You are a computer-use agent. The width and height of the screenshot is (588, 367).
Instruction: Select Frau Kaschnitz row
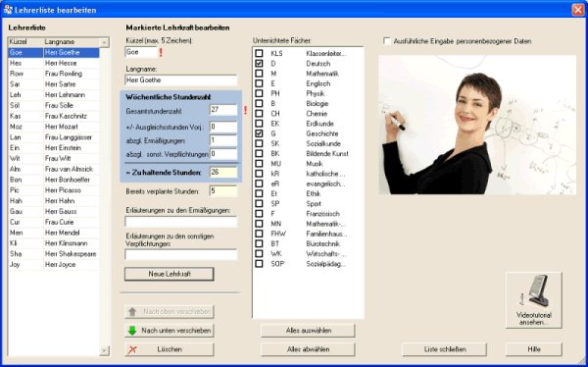(x=54, y=116)
